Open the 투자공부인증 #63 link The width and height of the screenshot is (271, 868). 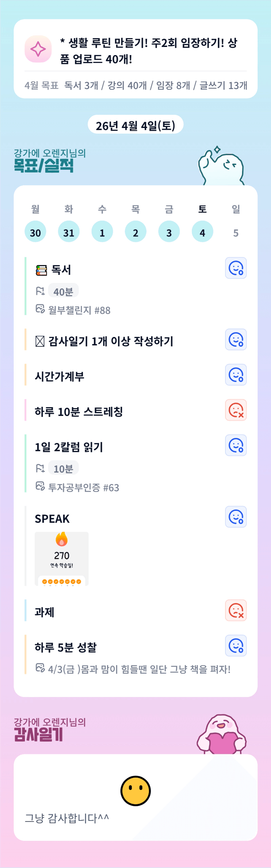(x=84, y=487)
